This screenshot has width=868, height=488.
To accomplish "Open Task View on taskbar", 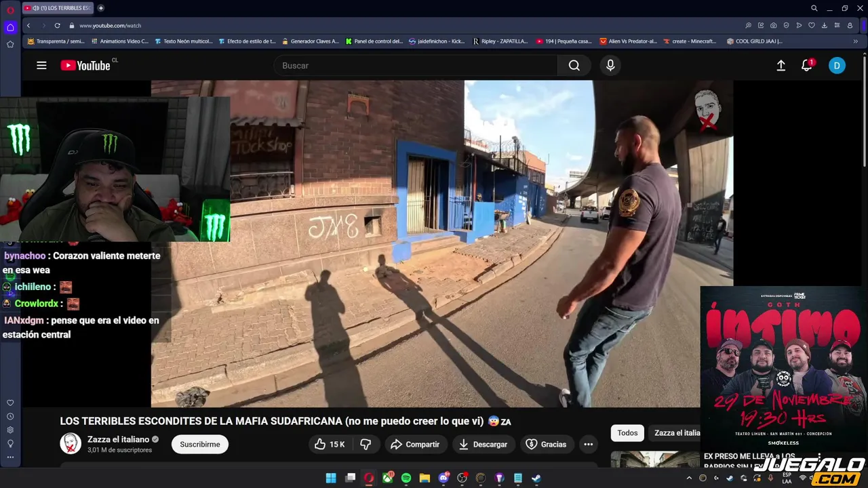I will pos(351,479).
